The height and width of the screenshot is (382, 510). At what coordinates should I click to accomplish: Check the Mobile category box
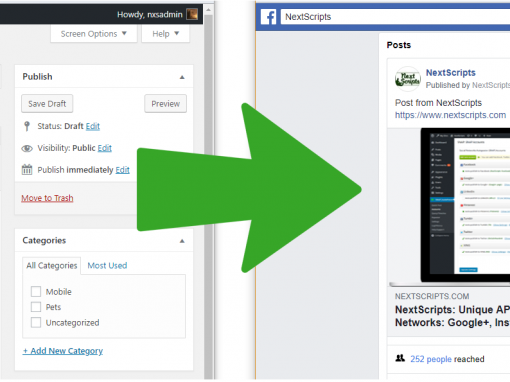[x=36, y=292]
